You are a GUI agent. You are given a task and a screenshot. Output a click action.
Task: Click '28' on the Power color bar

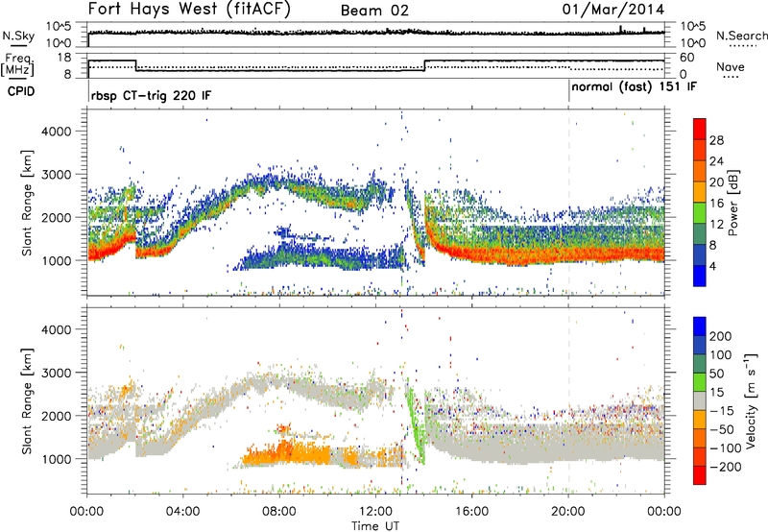coord(716,140)
